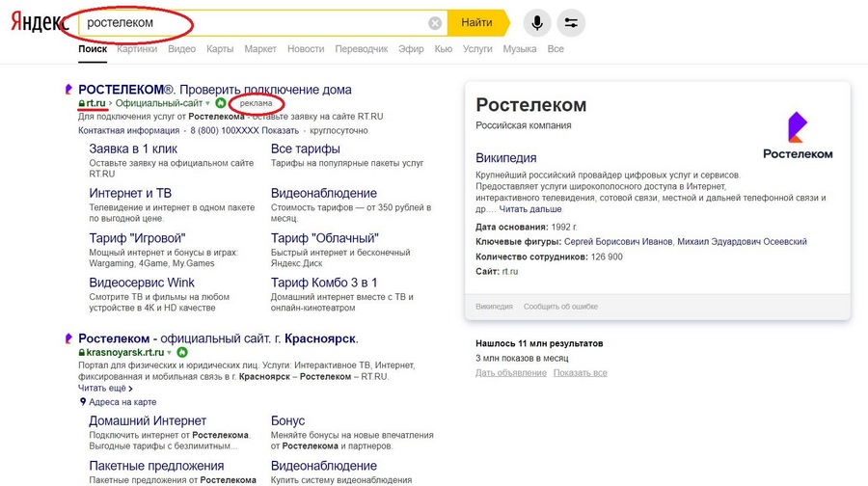Open the Тариф Комбо 3 в 1 sitelink

coord(324,283)
